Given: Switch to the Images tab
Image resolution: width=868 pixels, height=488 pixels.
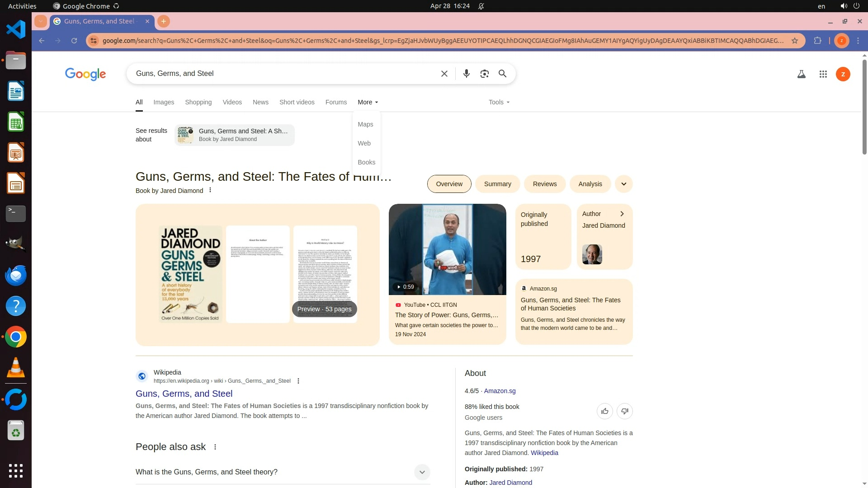Looking at the screenshot, I should point(164,102).
